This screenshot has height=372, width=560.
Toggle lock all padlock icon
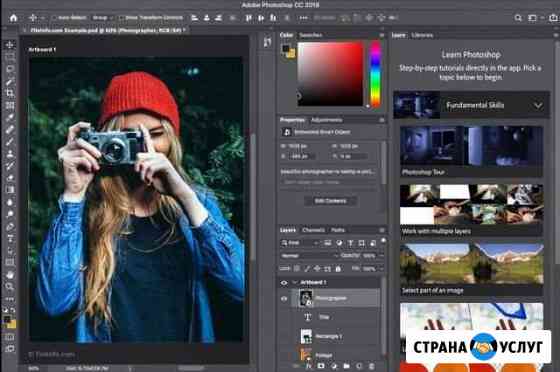(x=338, y=268)
